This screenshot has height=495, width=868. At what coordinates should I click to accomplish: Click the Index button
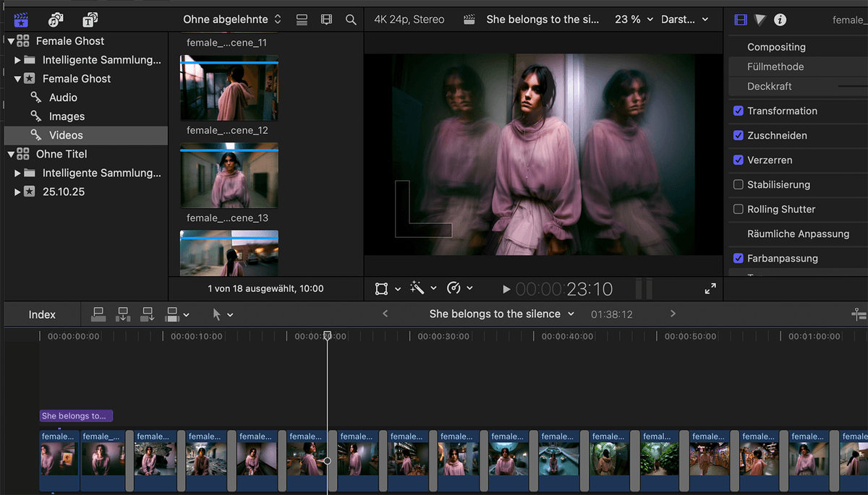[x=42, y=314]
